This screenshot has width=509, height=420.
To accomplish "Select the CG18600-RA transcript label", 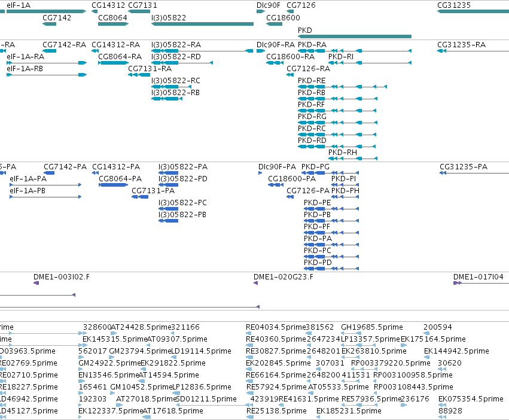I will (x=291, y=57).
